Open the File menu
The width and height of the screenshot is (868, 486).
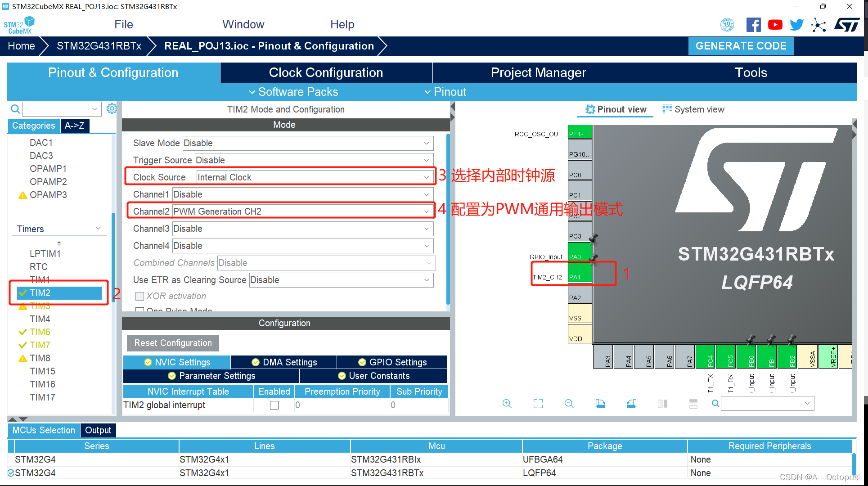124,24
